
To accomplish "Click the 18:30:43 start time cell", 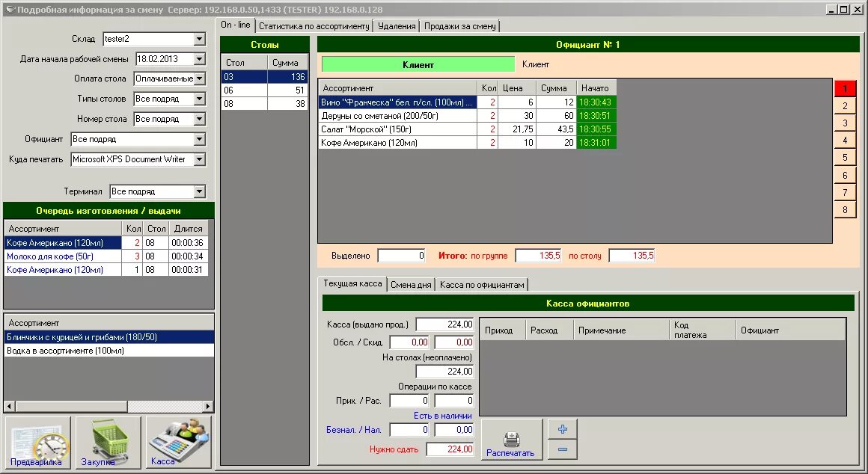I will point(596,102).
